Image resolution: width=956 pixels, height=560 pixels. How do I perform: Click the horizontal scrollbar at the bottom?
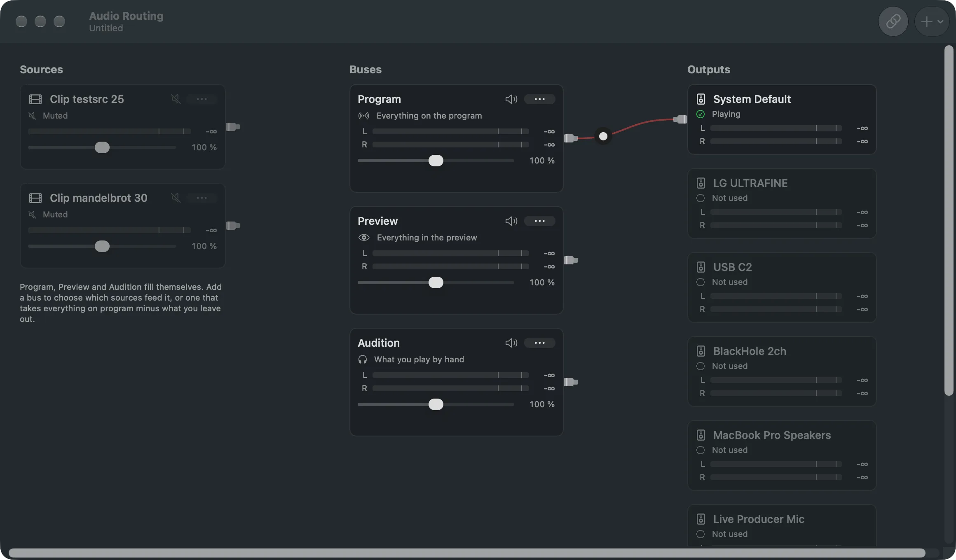coord(467,553)
